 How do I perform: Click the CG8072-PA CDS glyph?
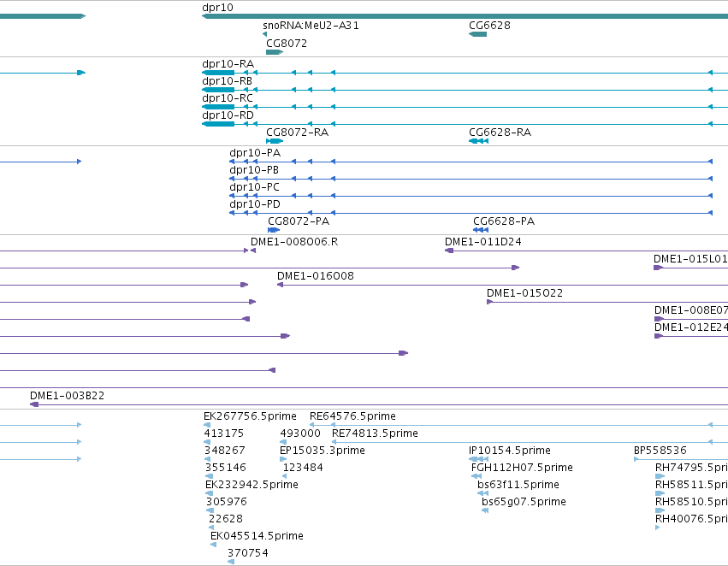274,230
